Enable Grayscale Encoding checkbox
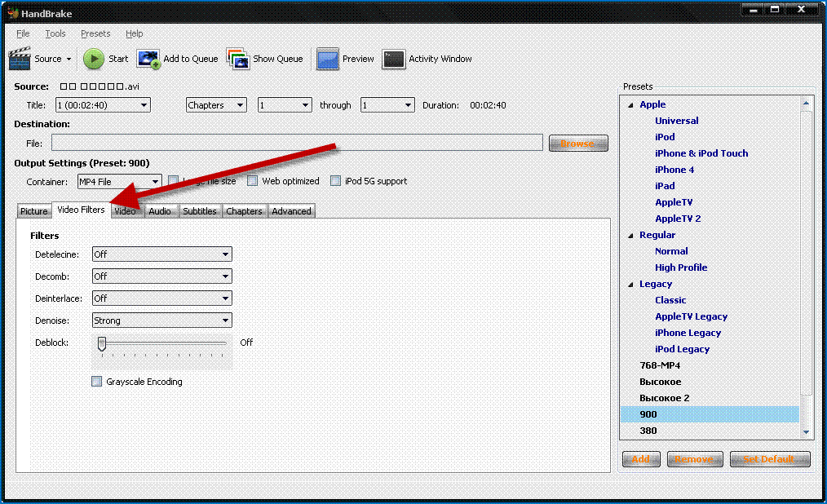827x504 pixels. pyautogui.click(x=96, y=381)
